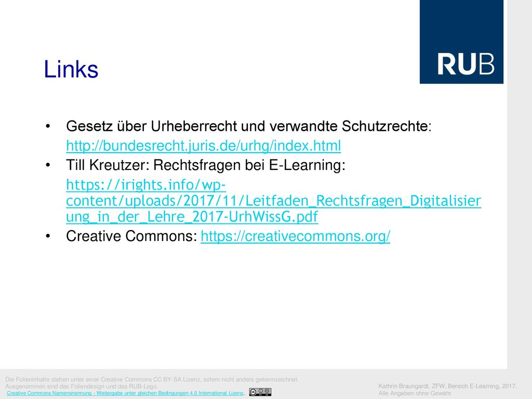Viewport: 532px width, 399px height.
Task: Click footer text 'Kathrin Braungardt, ZFW, Bereich E-Learning, 2017.'
Action: point(447,386)
